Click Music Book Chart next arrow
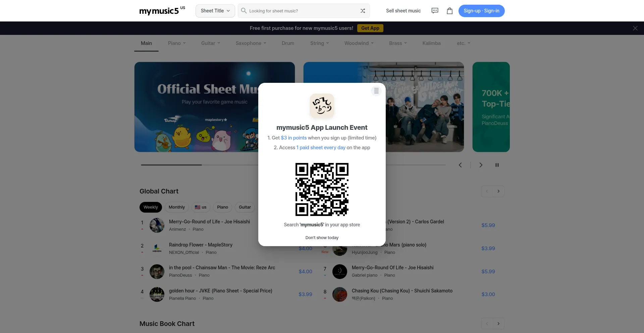 coord(498,324)
